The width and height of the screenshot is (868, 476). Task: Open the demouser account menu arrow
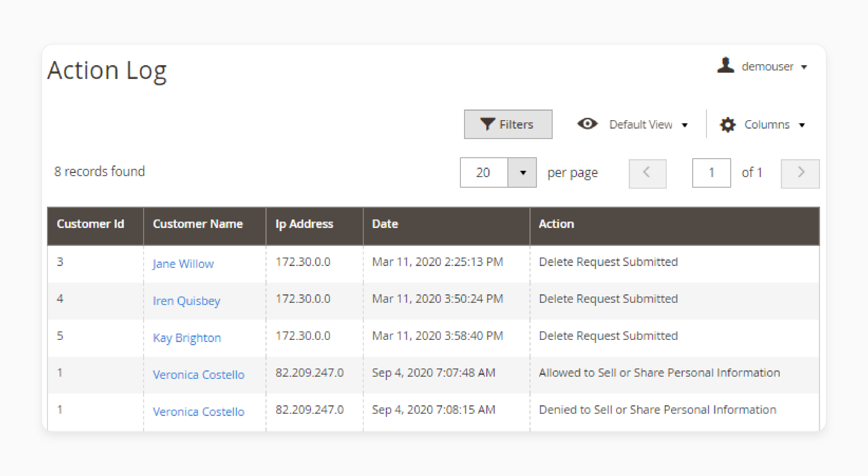pyautogui.click(x=804, y=67)
